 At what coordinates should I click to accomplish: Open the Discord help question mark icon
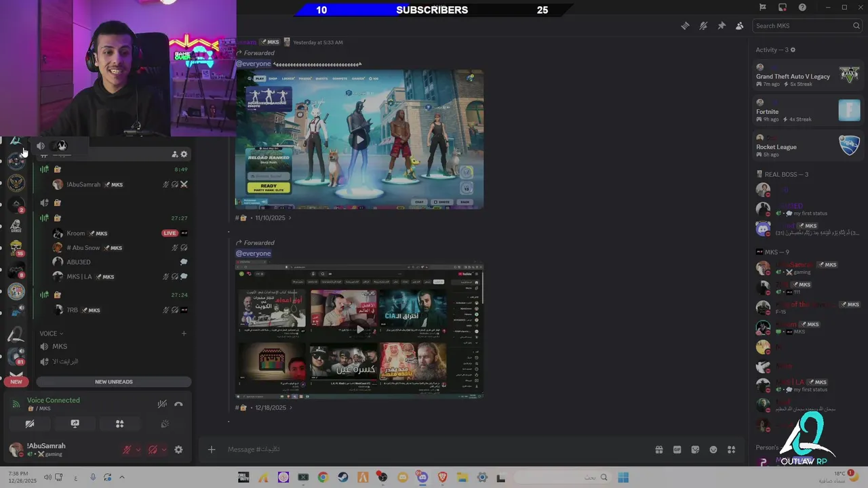click(803, 7)
